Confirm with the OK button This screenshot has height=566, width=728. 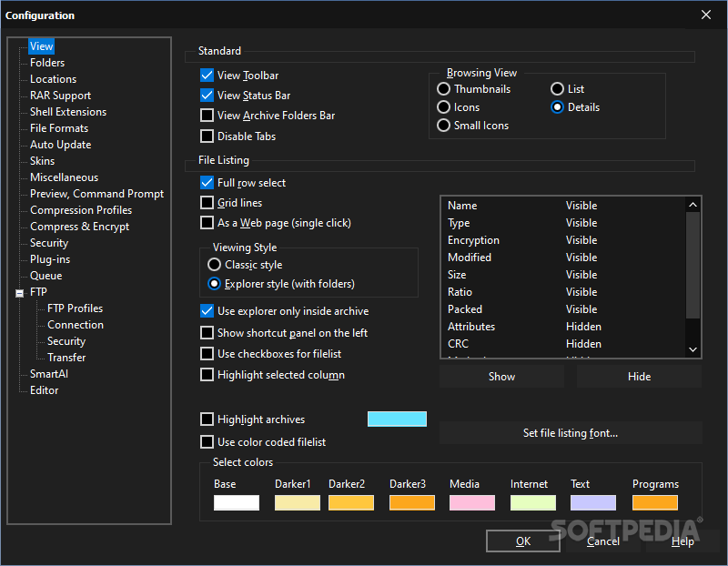[522, 541]
